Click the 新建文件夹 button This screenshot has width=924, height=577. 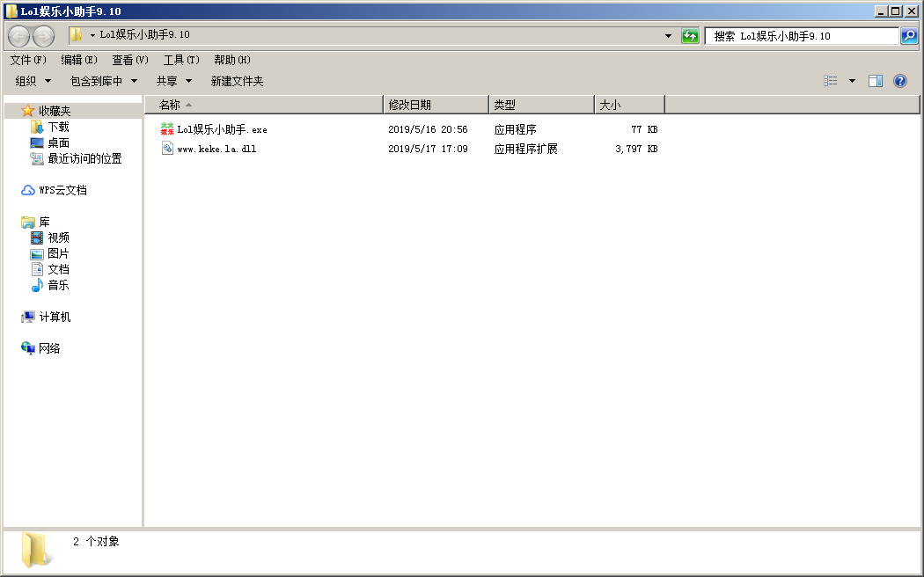pos(237,81)
